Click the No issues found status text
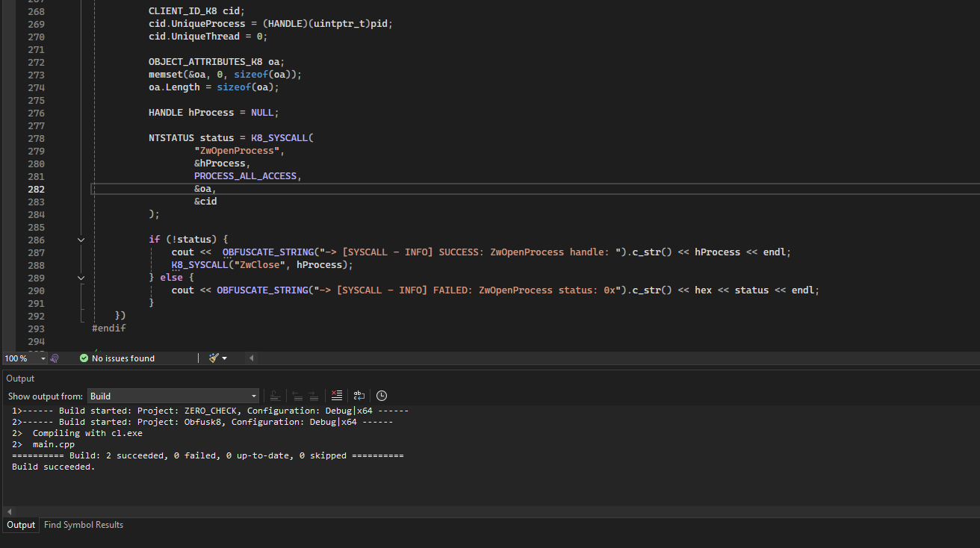The height and width of the screenshot is (548, 980). pyautogui.click(x=123, y=358)
